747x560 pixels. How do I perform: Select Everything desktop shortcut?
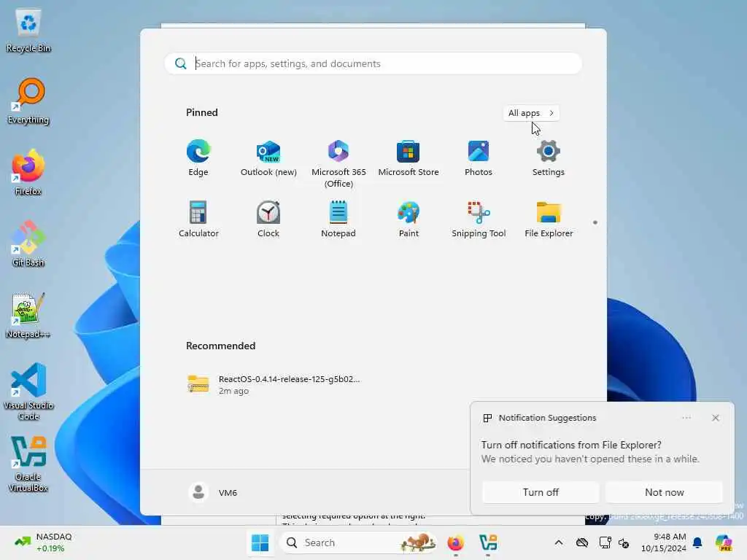point(28,102)
